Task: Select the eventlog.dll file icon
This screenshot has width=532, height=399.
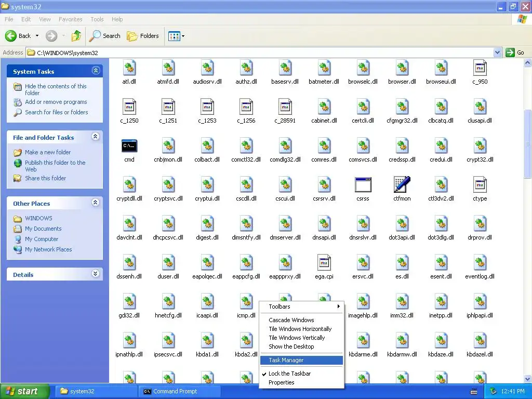Action: 480,263
